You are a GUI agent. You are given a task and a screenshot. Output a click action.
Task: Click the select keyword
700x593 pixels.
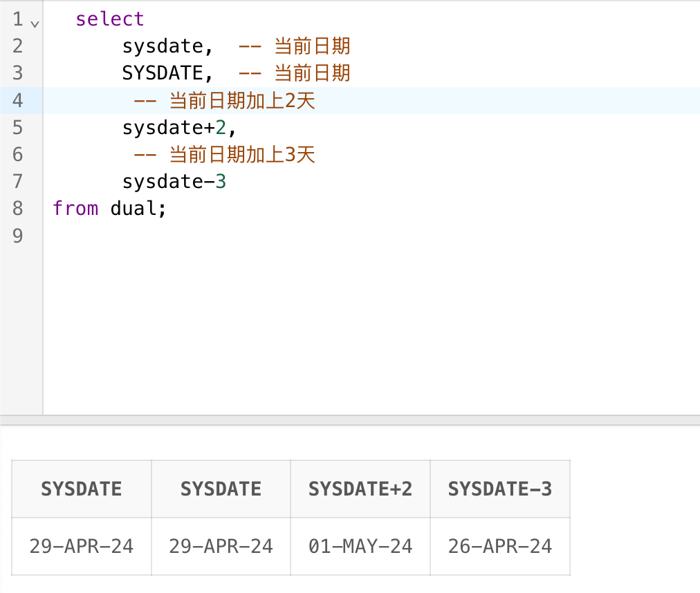[110, 19]
